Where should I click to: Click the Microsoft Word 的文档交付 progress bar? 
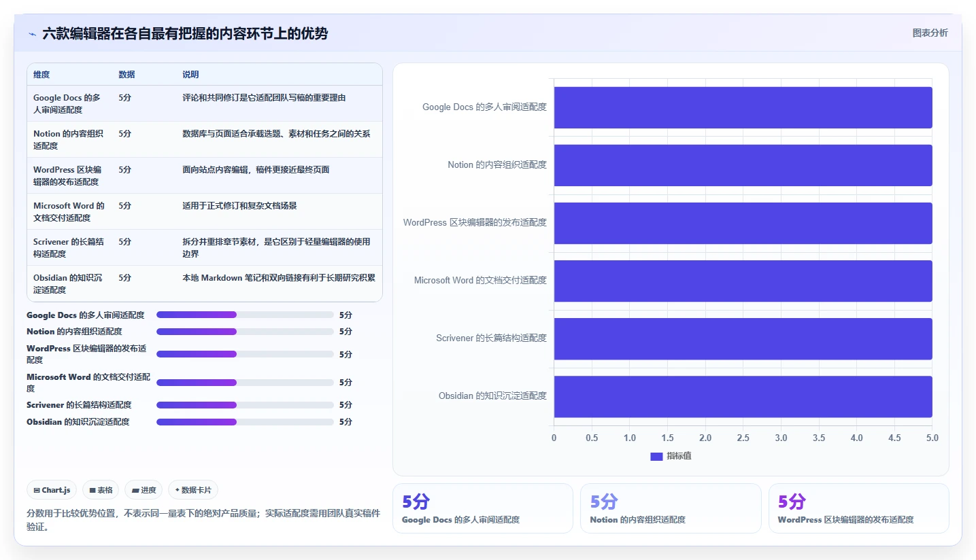[x=245, y=383]
